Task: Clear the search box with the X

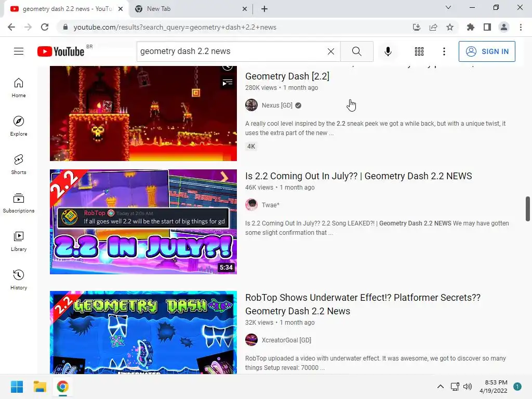Action: coord(331,51)
